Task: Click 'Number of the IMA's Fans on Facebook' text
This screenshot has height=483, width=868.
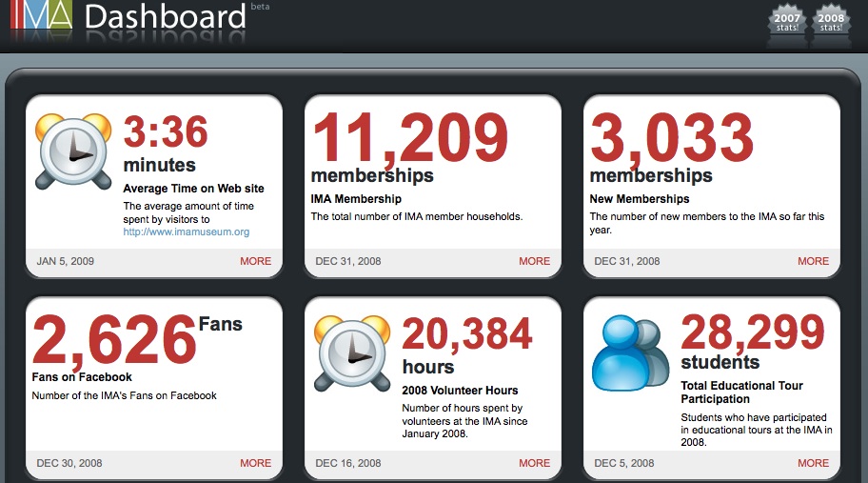Action: 124,395
